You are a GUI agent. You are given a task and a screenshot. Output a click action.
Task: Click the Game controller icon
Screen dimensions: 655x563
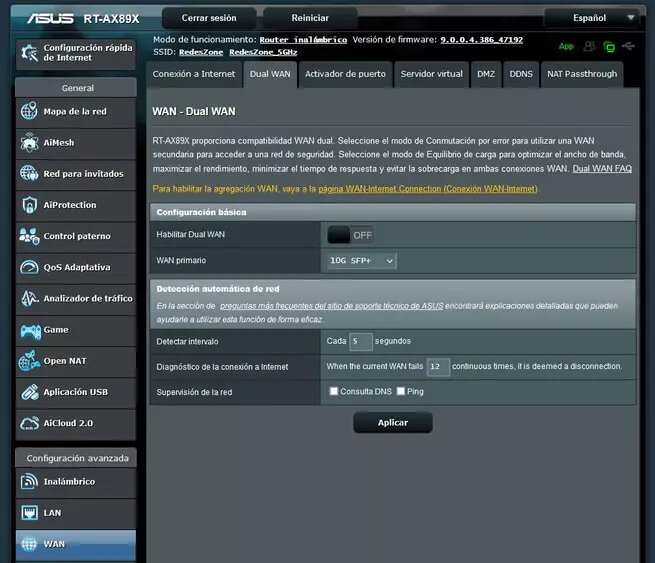(x=28, y=330)
